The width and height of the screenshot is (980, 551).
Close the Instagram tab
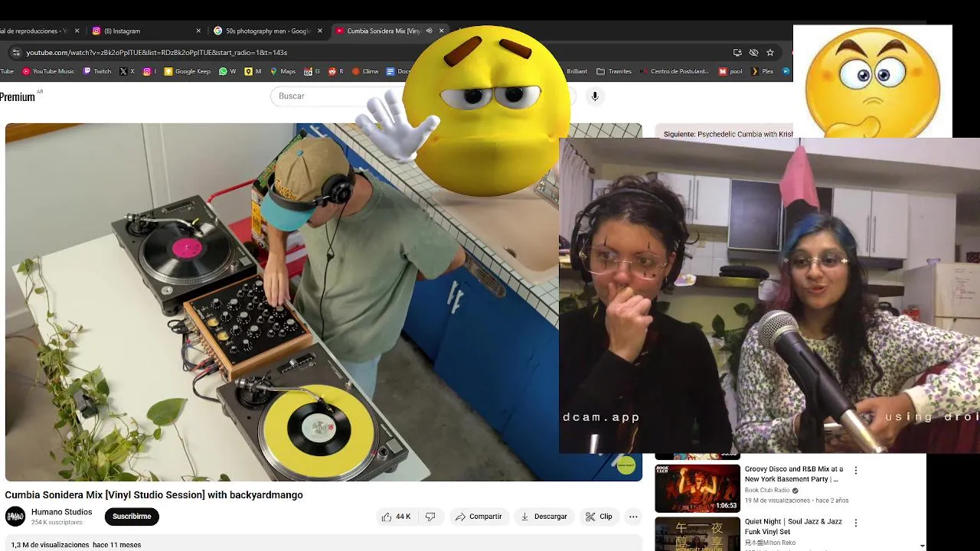198,31
